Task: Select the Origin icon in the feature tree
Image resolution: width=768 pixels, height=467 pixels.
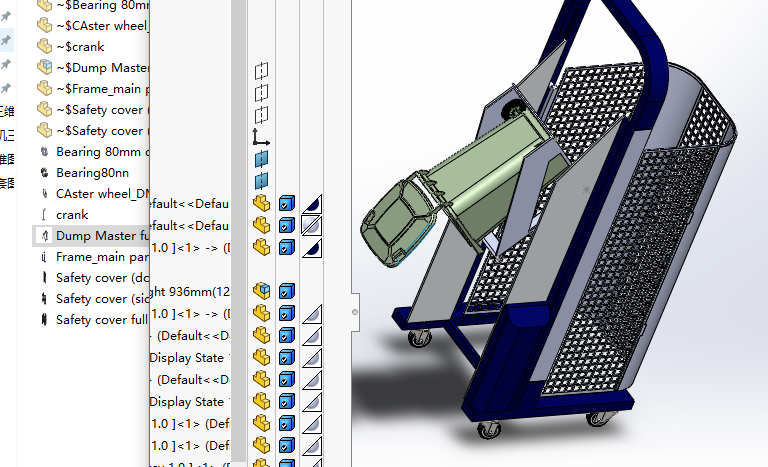Action: [261, 137]
